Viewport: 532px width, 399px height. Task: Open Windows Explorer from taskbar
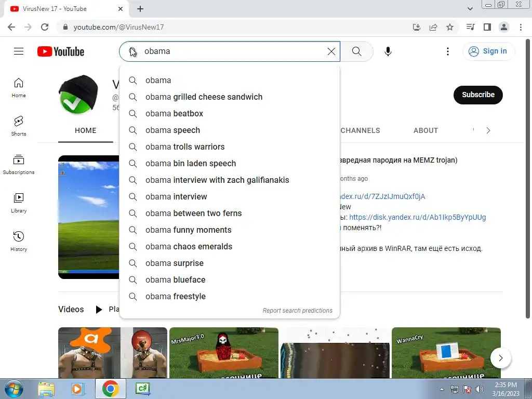[46, 389]
